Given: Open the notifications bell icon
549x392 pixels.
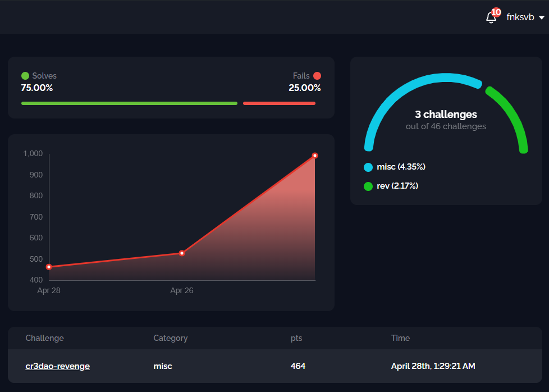Looking at the screenshot, I should [491, 18].
